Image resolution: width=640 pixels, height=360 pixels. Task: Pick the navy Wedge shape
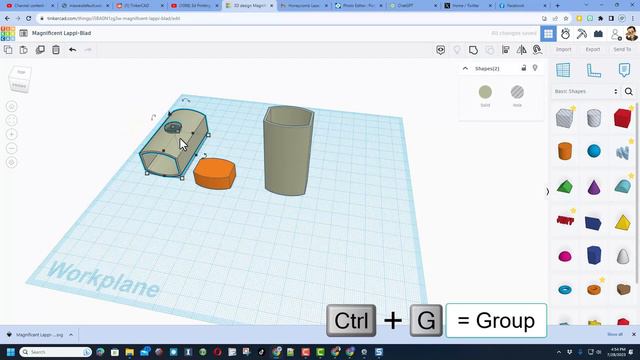[x=593, y=223]
